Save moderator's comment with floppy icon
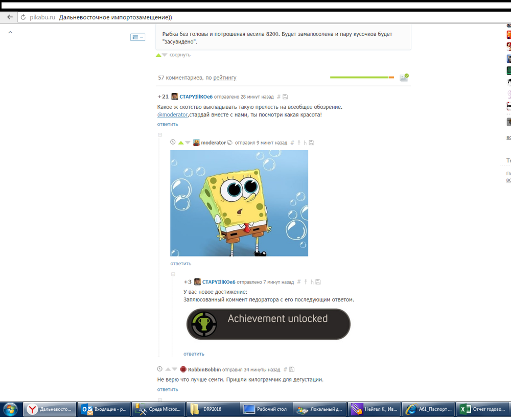 pyautogui.click(x=312, y=143)
